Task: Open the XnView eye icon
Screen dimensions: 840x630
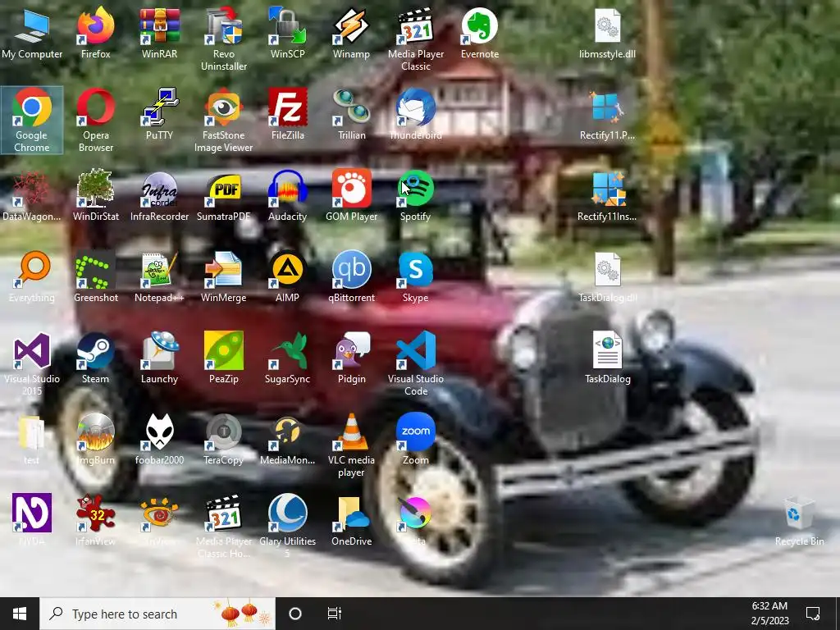Action: [160, 514]
